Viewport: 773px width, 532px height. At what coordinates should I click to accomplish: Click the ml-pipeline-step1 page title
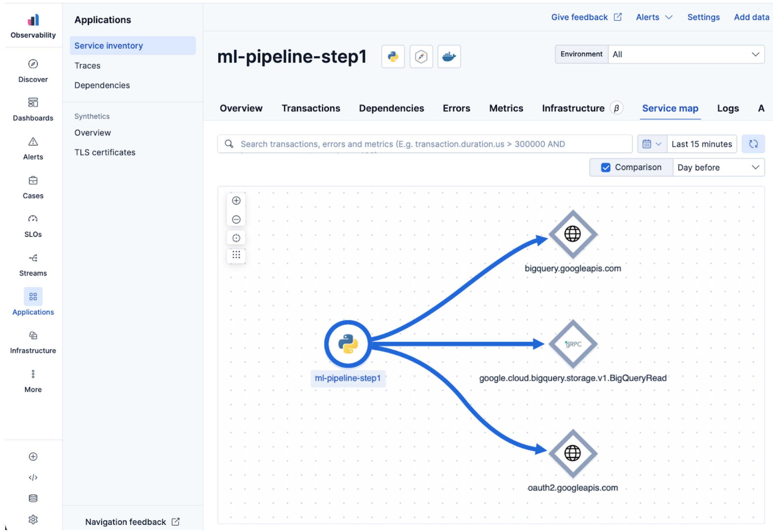292,56
